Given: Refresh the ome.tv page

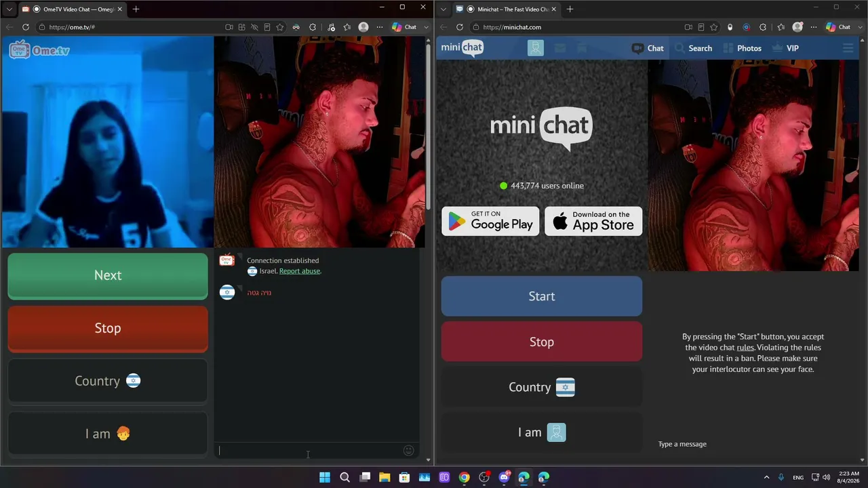Looking at the screenshot, I should [26, 27].
